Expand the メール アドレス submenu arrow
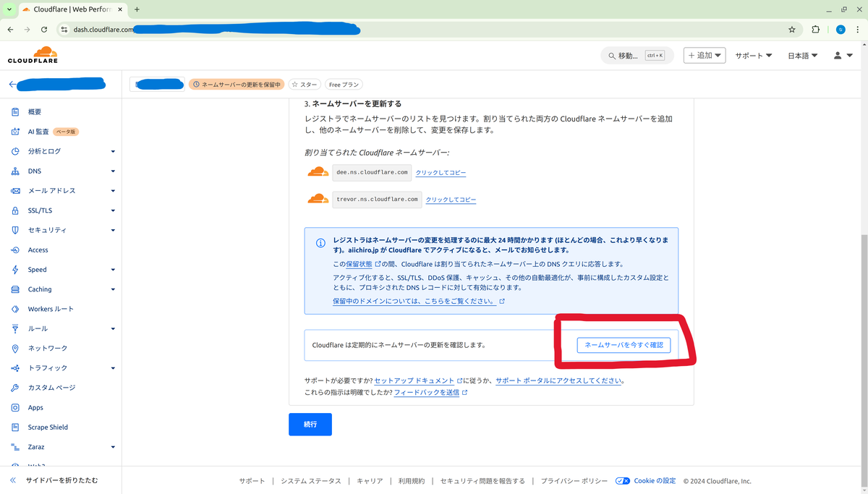Image resolution: width=868 pixels, height=494 pixels. pos(113,191)
